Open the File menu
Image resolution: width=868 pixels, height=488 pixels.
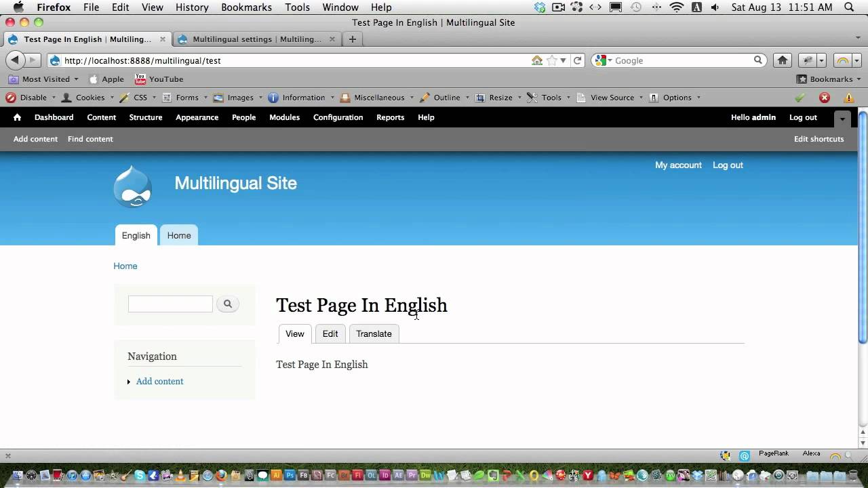click(91, 7)
